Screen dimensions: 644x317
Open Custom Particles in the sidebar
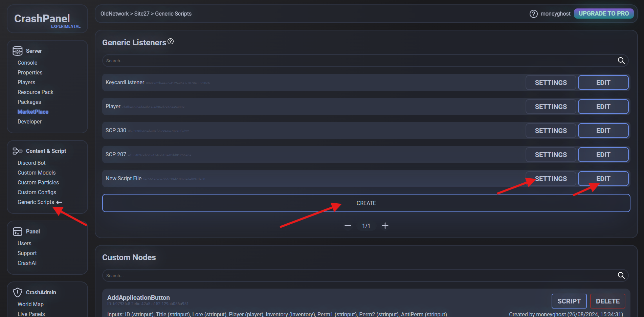[x=38, y=182]
